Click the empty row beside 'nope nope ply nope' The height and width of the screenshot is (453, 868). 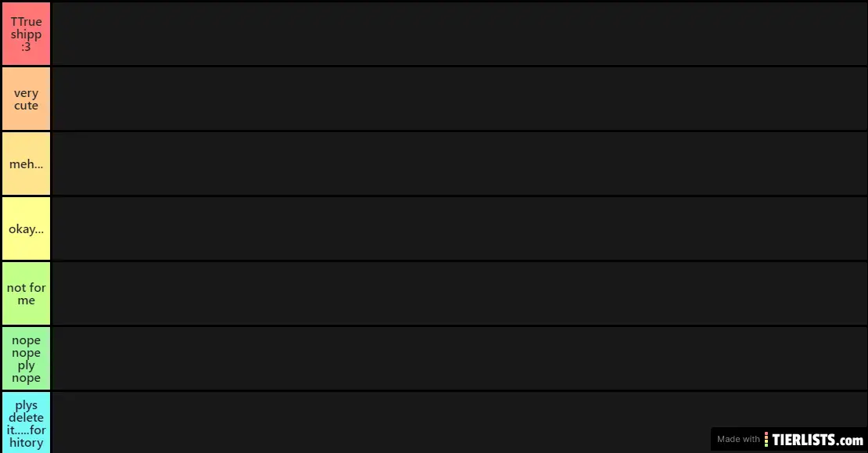click(x=459, y=358)
